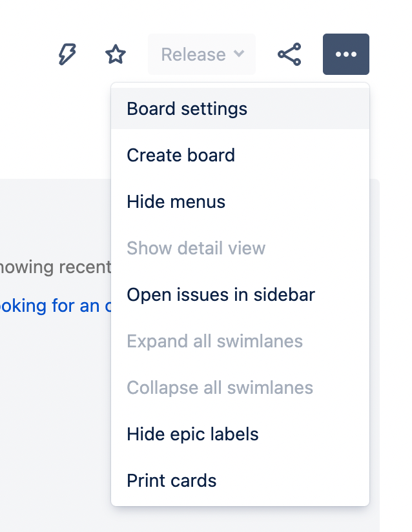Click the "howing recent" gray text
The width and height of the screenshot is (412, 532).
[x=56, y=267]
